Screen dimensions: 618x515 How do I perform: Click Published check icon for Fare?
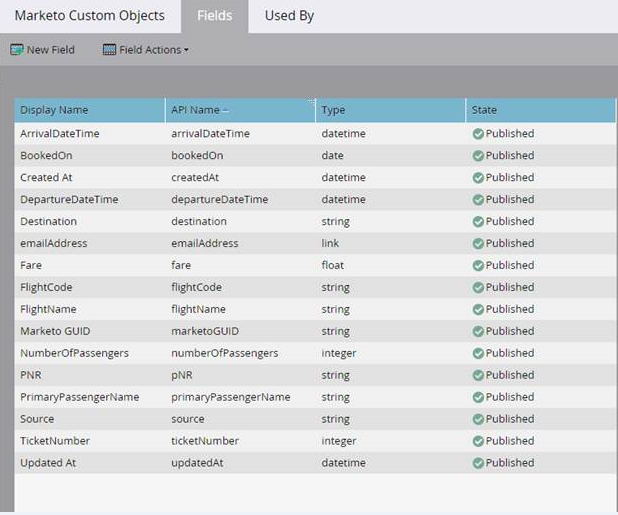(478, 266)
